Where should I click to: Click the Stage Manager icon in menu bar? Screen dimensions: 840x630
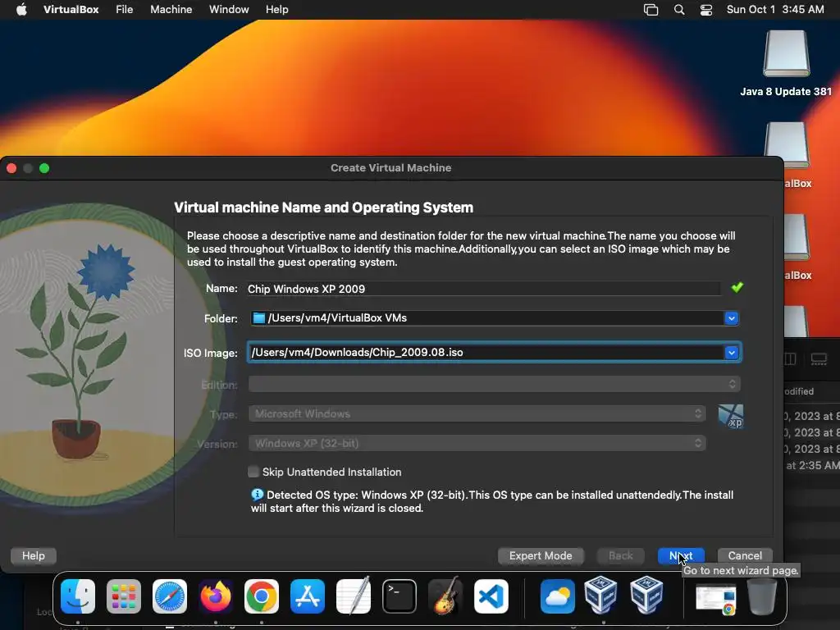coord(651,10)
